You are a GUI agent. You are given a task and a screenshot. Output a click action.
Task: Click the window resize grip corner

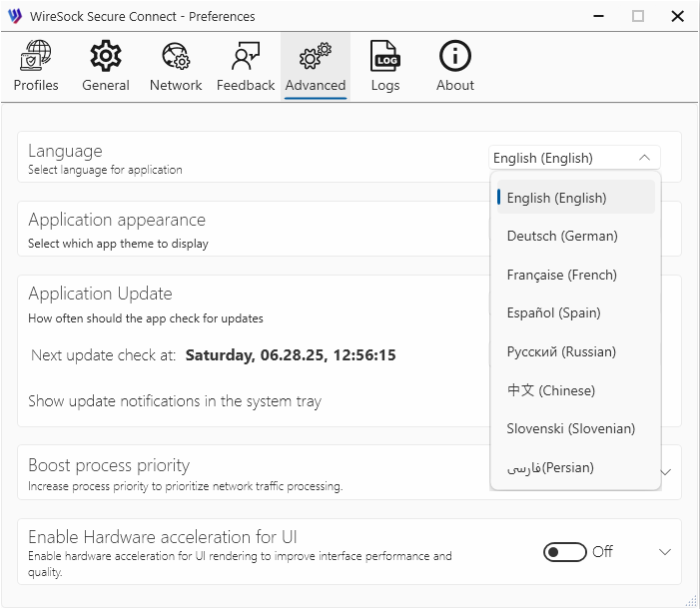691,601
